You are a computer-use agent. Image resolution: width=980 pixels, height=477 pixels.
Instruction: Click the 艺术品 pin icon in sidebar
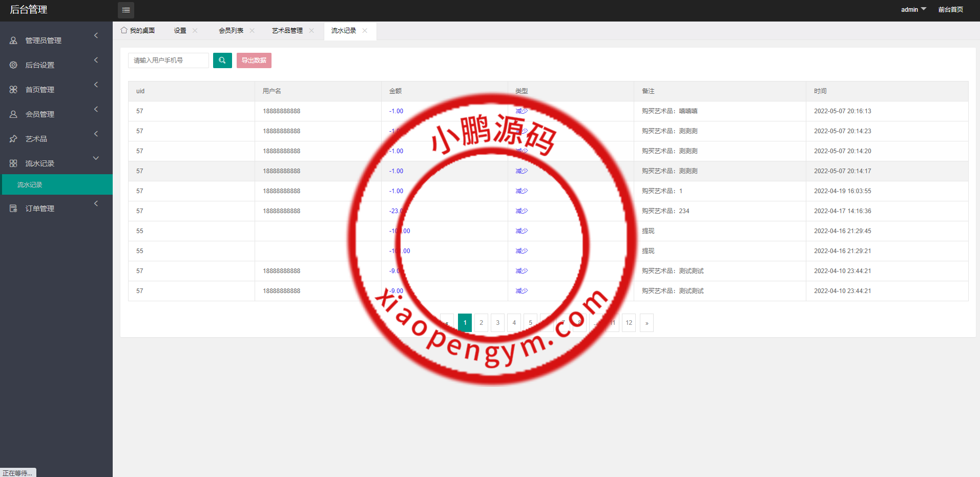tap(13, 139)
